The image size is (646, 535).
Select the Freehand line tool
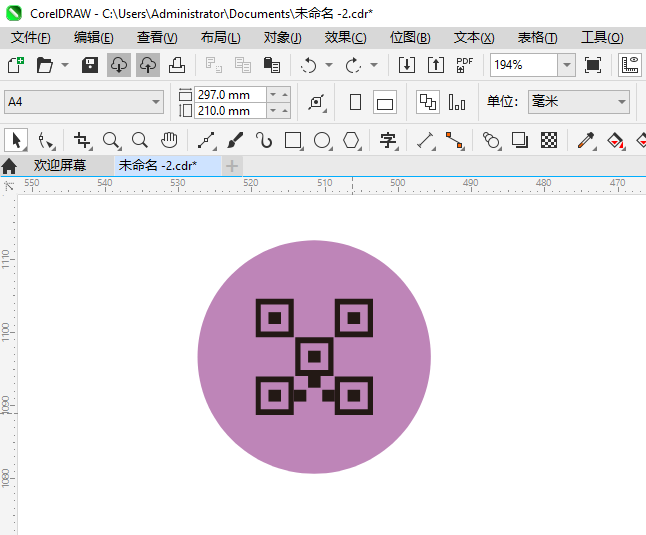(x=206, y=140)
